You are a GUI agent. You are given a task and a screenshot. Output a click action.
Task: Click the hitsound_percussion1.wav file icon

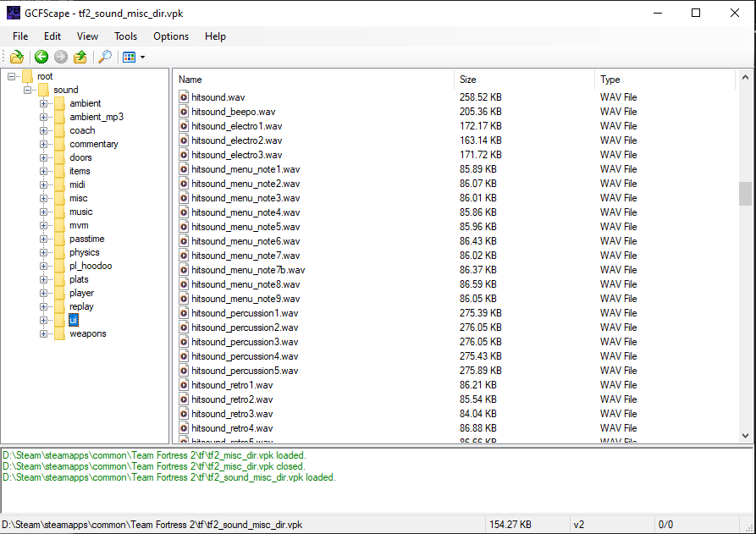pyautogui.click(x=184, y=313)
